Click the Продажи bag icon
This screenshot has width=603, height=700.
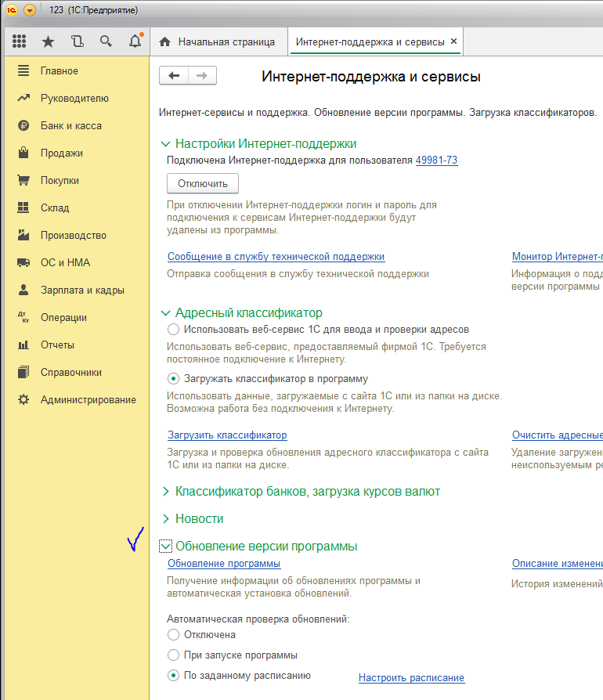23,153
